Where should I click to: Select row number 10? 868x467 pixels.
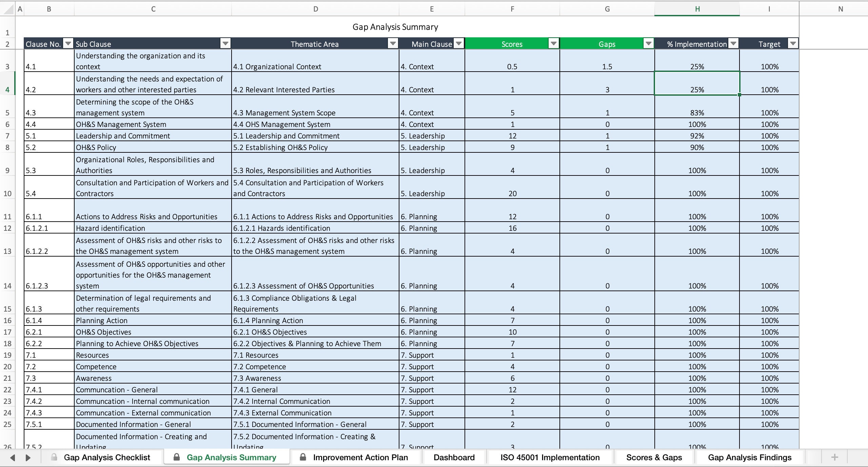[7, 193]
